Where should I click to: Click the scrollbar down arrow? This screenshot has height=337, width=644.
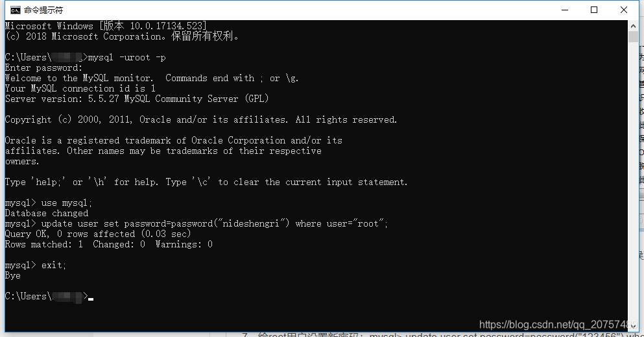click(x=633, y=327)
